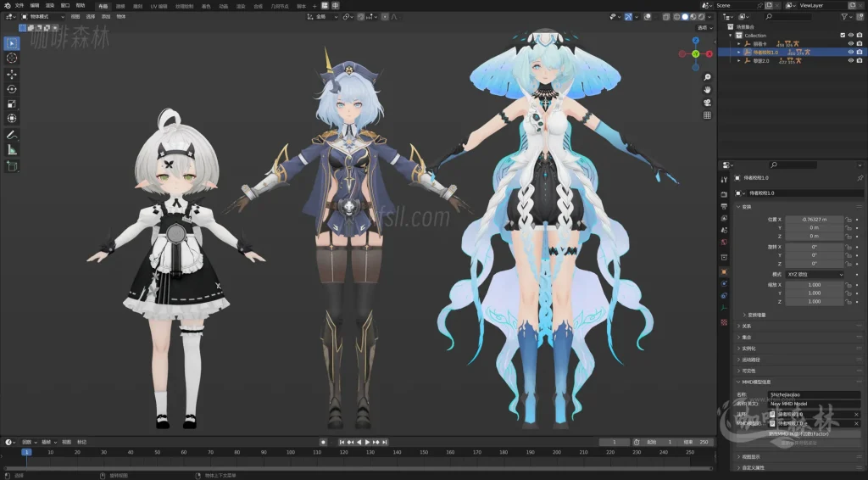This screenshot has height=480, width=868.
Task: Open the Render properties tab
Action: 724,194
